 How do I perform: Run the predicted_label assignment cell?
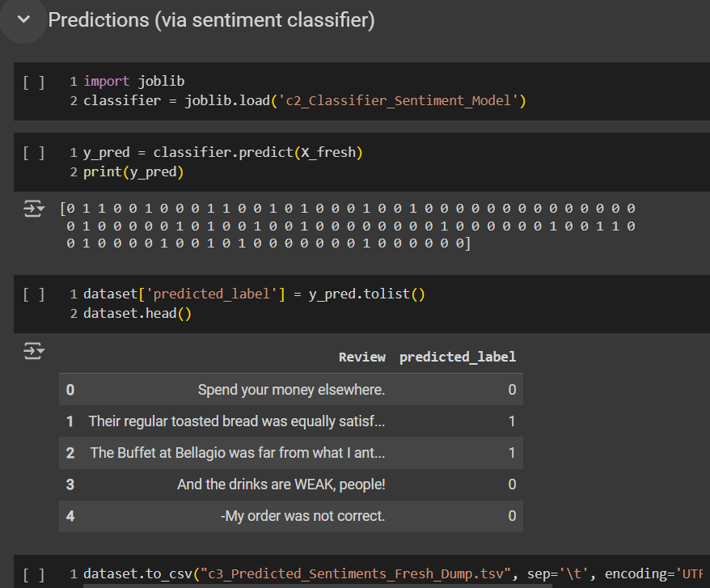pos(34,294)
